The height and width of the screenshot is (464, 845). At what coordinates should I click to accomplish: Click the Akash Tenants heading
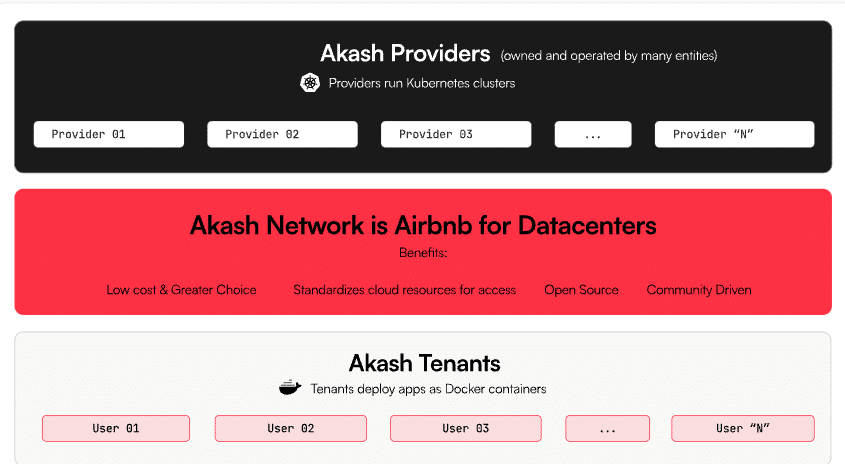pyautogui.click(x=425, y=363)
